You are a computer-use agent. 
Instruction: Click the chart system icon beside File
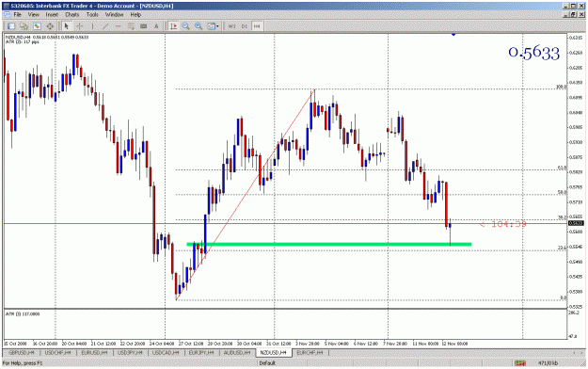coord(8,15)
